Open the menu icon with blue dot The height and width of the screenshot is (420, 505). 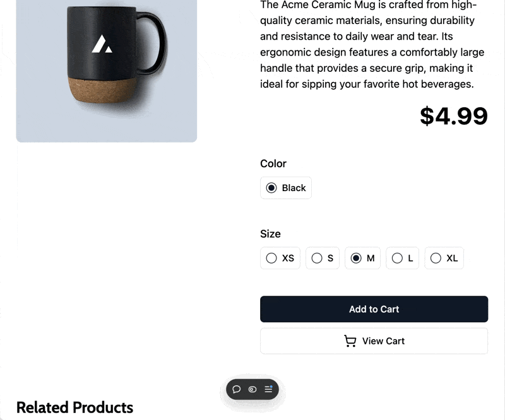tap(268, 389)
